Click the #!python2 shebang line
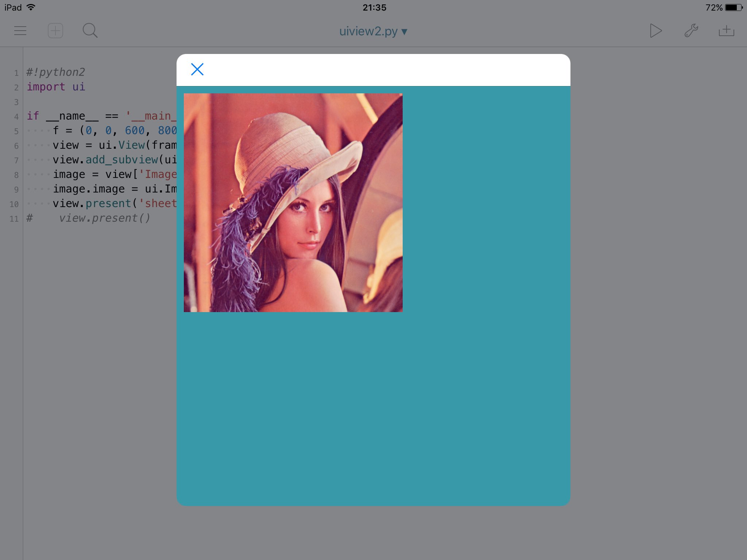This screenshot has width=747, height=560. pyautogui.click(x=56, y=72)
